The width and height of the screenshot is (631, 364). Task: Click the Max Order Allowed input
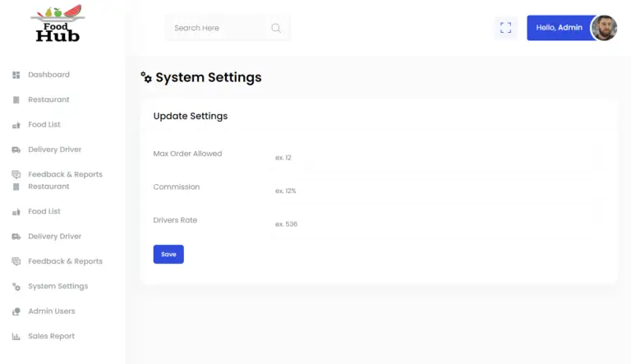[x=437, y=158]
